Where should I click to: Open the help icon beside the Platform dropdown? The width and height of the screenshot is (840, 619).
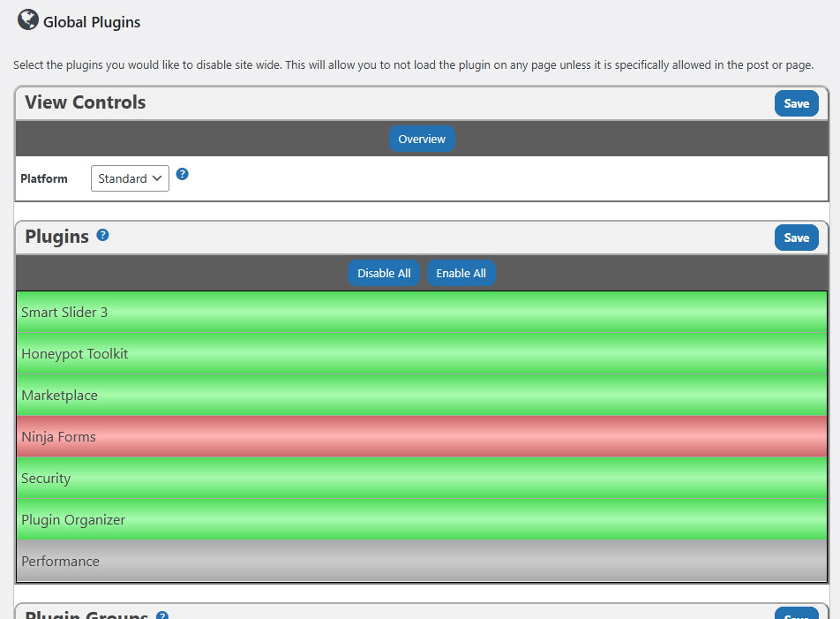tap(183, 174)
